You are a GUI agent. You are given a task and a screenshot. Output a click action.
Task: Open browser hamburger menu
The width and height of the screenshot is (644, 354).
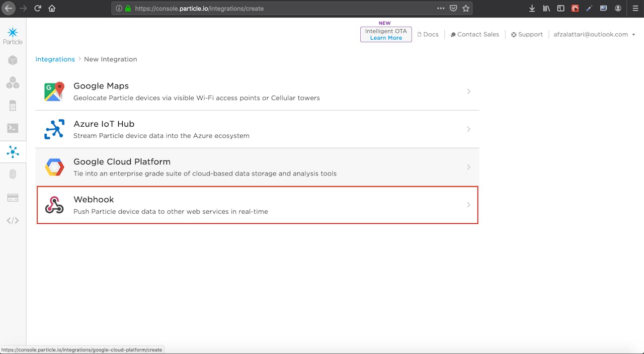tap(635, 8)
